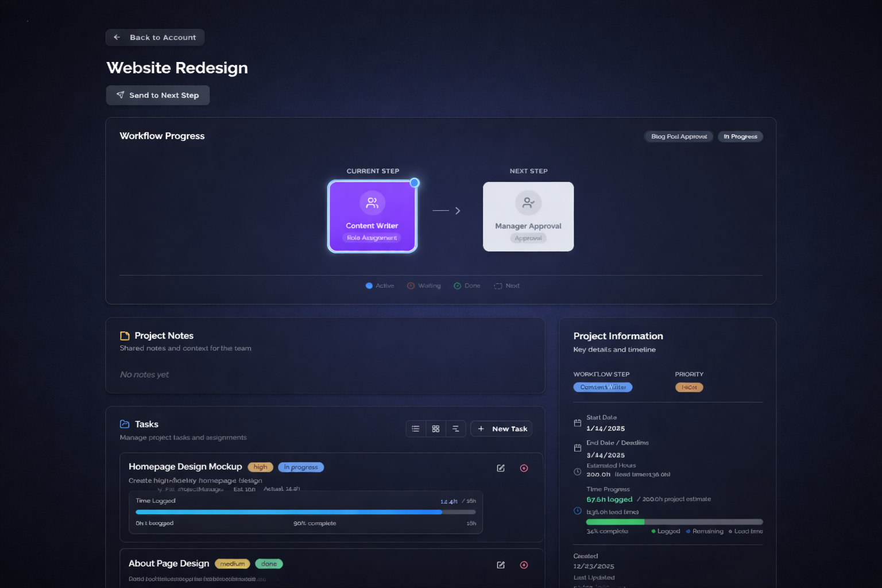
Task: Switch Tasks panel to grid view
Action: pyautogui.click(x=436, y=428)
